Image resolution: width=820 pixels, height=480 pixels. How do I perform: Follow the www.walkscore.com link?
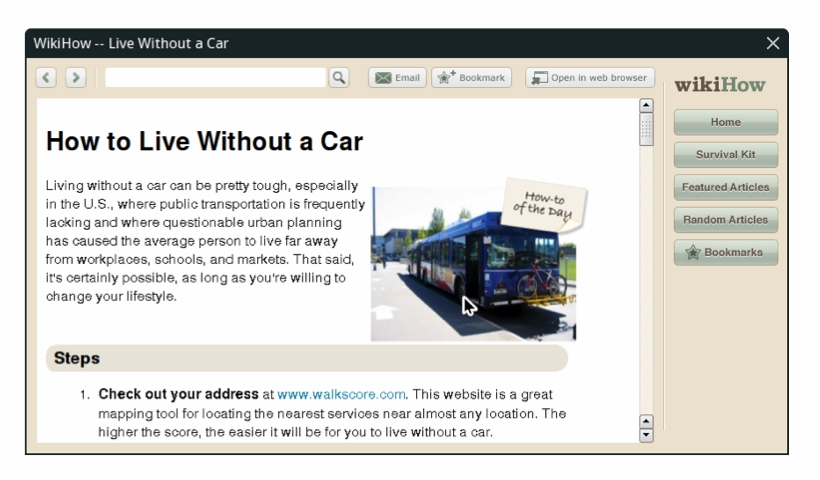341,394
